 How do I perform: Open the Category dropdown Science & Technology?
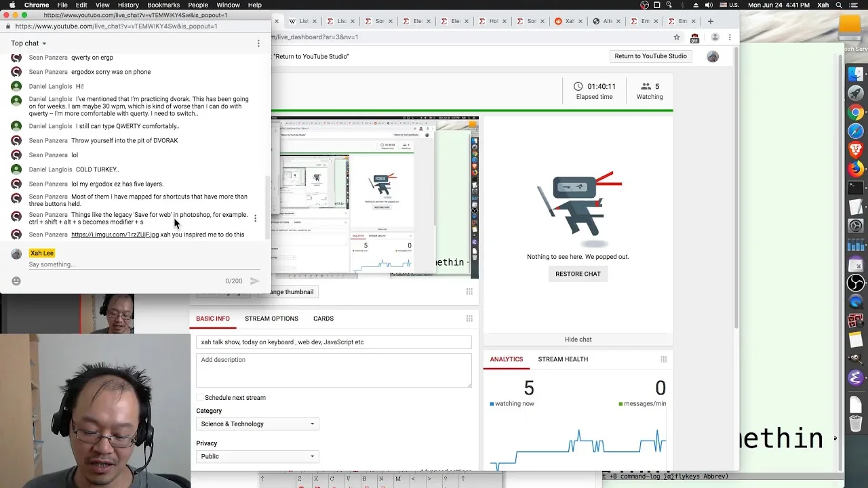tap(257, 424)
